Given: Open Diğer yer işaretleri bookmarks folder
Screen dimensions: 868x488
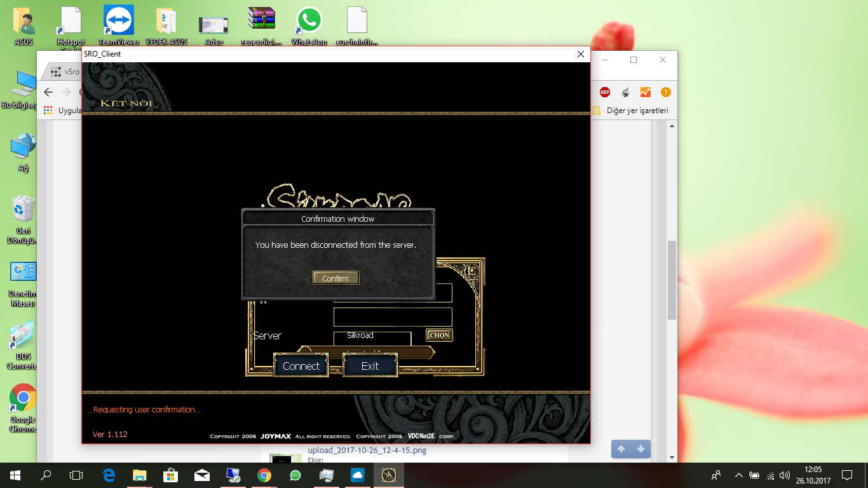Looking at the screenshot, I should [x=630, y=111].
